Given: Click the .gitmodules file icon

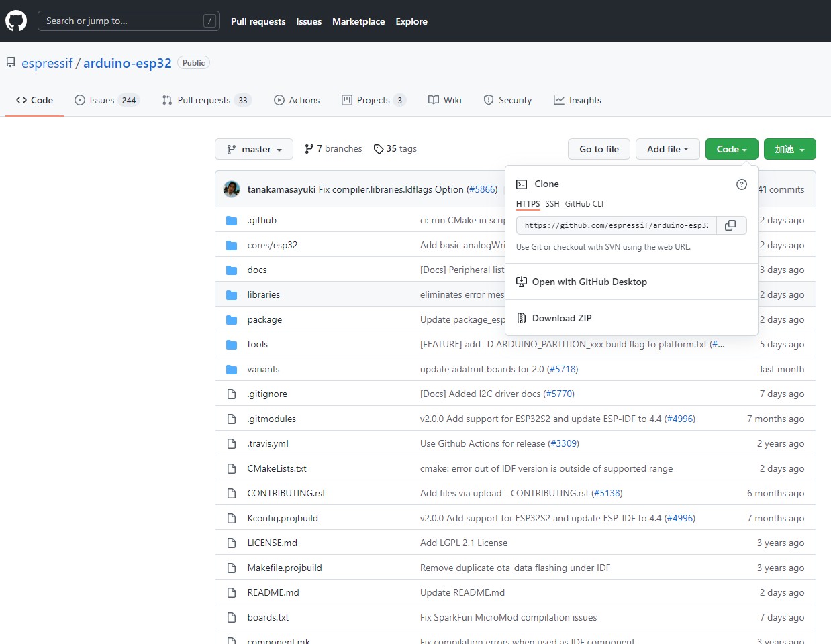Looking at the screenshot, I should (x=232, y=419).
